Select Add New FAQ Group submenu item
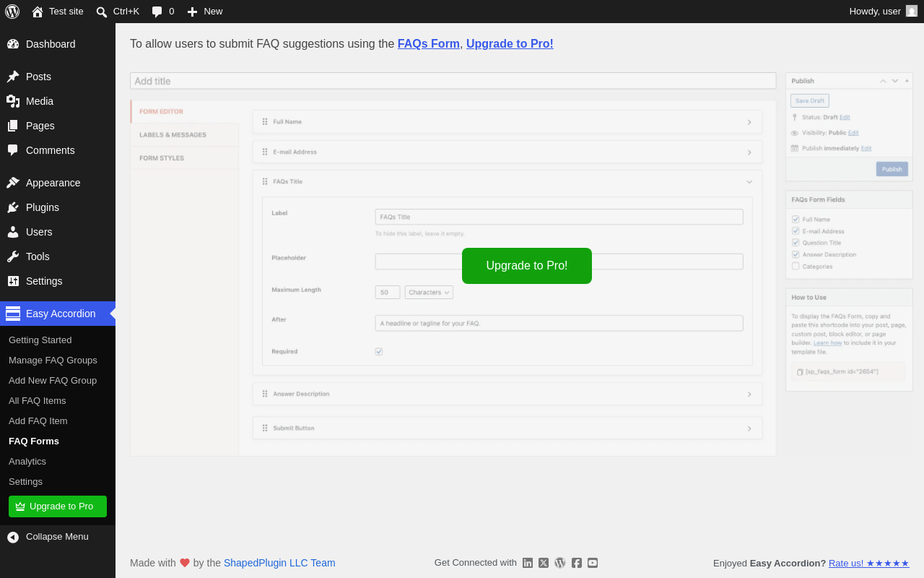Screen dimensions: 924x578 53,381
